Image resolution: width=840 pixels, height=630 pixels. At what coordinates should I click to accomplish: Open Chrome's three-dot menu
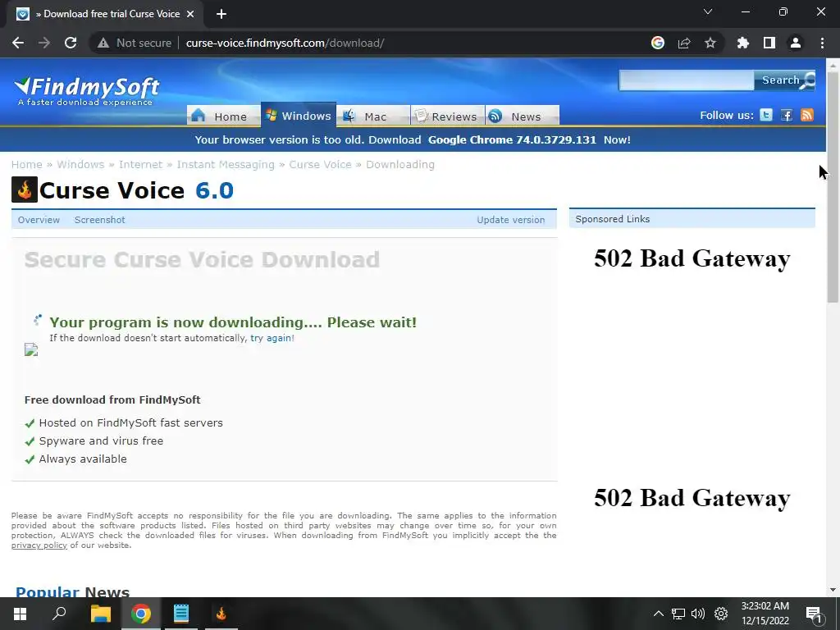click(822, 43)
